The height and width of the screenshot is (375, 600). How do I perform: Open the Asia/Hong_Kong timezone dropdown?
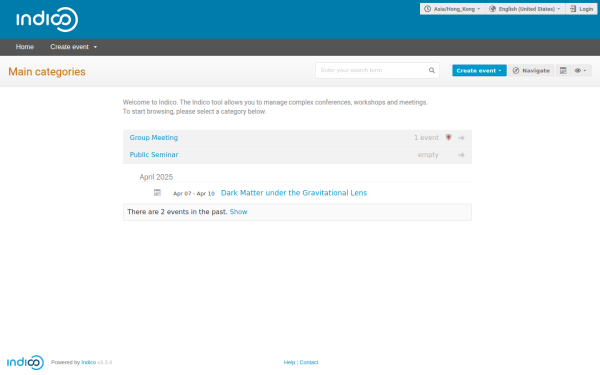pos(453,9)
